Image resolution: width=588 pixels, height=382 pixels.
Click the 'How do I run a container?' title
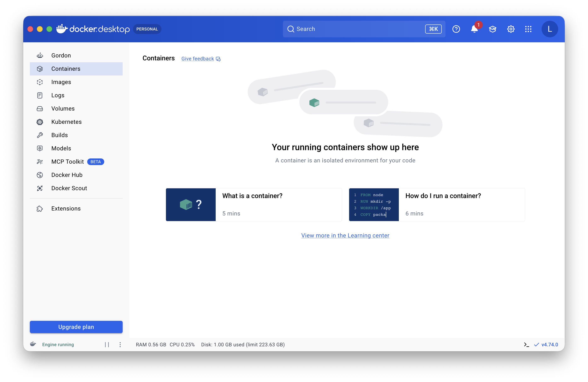(443, 196)
